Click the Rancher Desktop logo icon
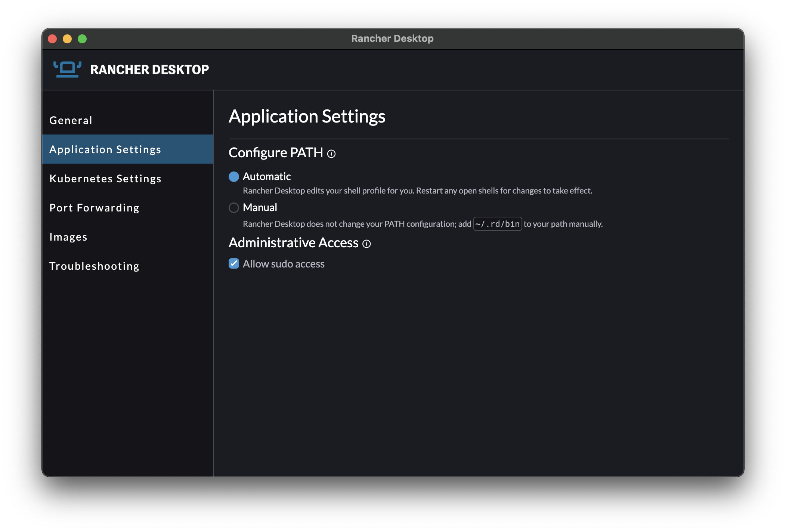The image size is (786, 532). pos(67,69)
